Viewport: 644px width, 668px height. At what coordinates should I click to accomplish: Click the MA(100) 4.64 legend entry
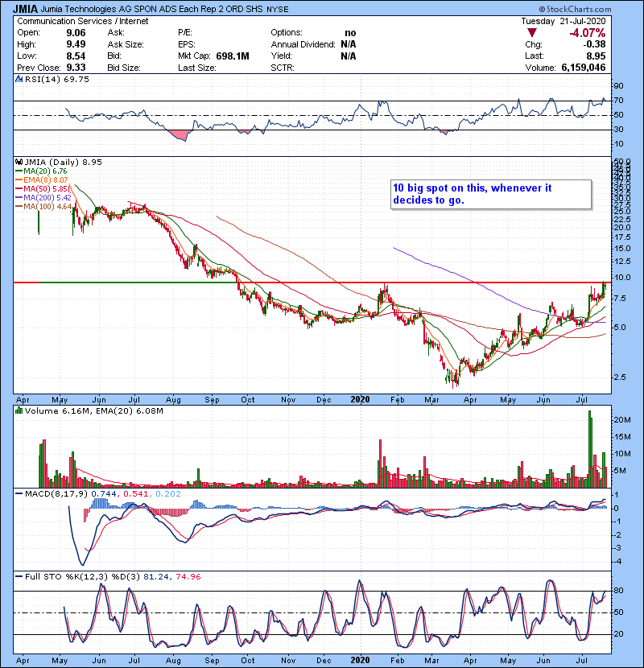pyautogui.click(x=43, y=207)
